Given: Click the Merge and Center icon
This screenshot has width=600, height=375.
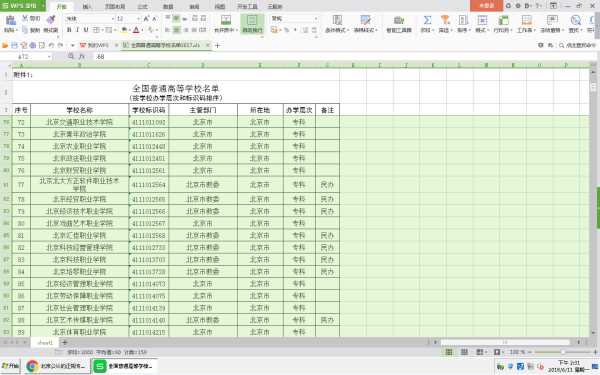Looking at the screenshot, I should [x=226, y=20].
